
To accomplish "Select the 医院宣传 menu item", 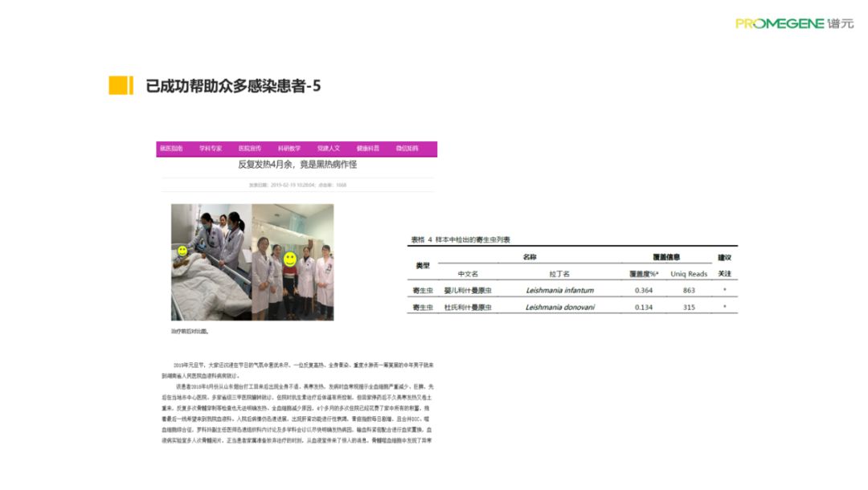I will 250,149.
